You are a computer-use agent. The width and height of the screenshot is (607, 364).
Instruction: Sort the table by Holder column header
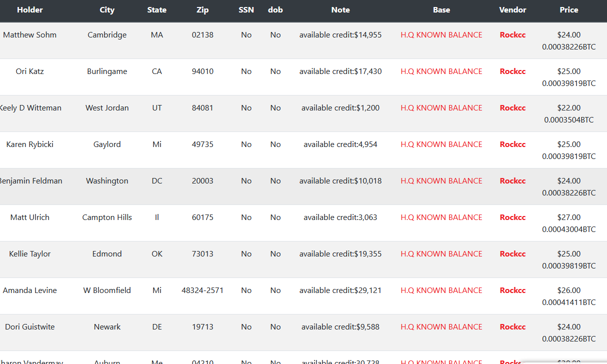tap(30, 10)
